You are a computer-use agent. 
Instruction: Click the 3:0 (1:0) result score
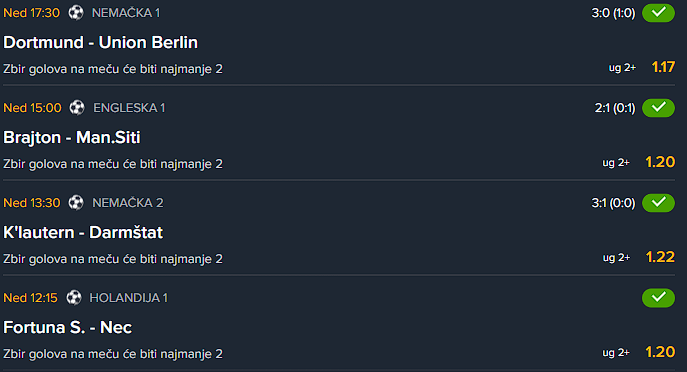click(613, 13)
